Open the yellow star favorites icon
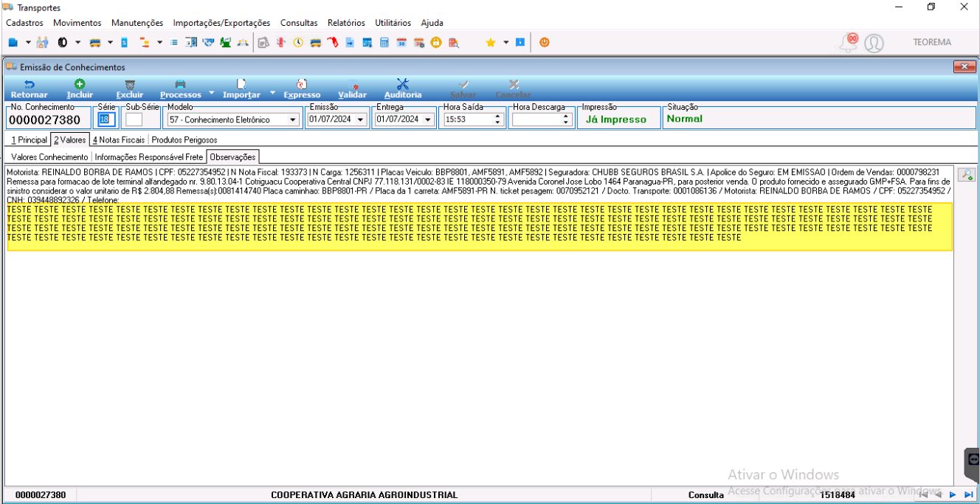 (490, 43)
